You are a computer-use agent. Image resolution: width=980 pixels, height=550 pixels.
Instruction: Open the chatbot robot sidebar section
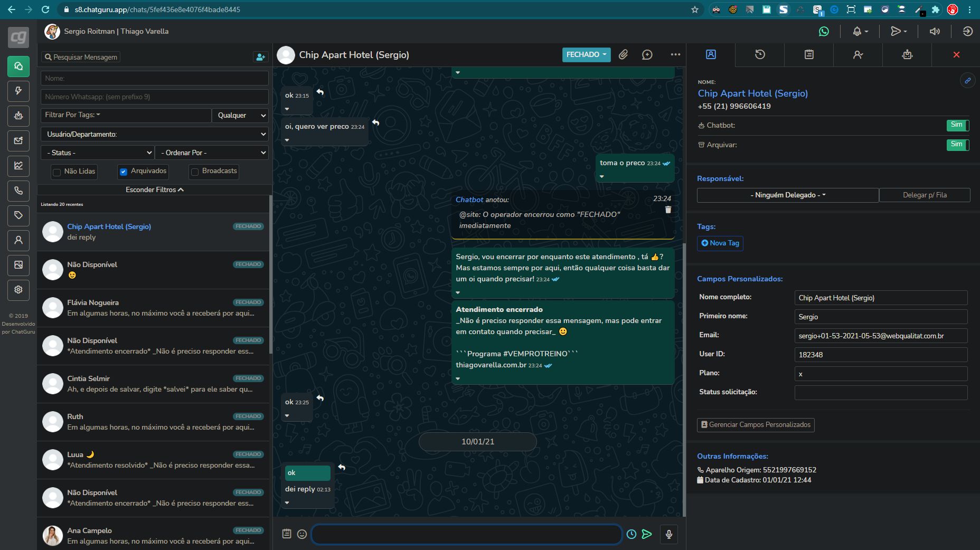pyautogui.click(x=18, y=116)
